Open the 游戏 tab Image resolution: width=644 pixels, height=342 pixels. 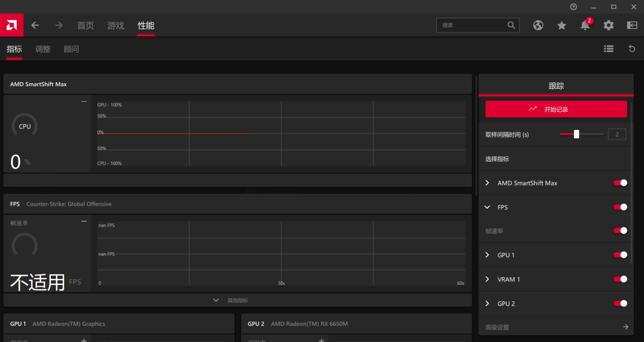point(116,25)
